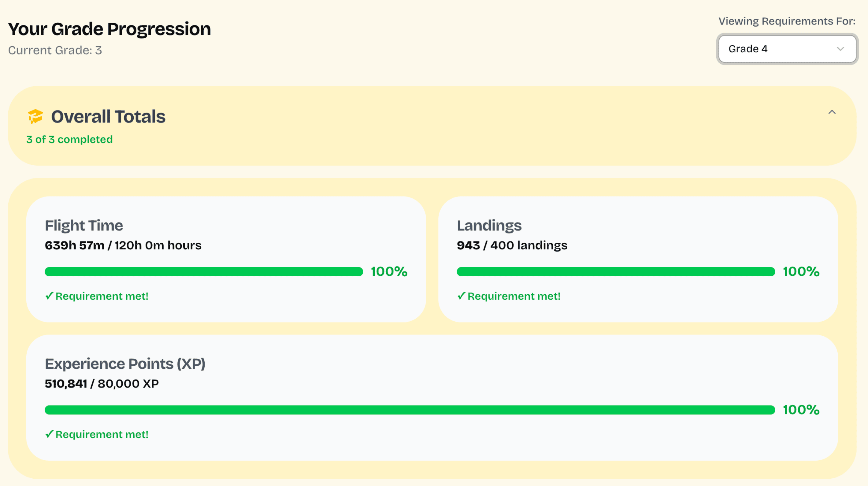Click the '639h 57m / 120h 0m hours' value
868x486 pixels.
click(x=123, y=245)
